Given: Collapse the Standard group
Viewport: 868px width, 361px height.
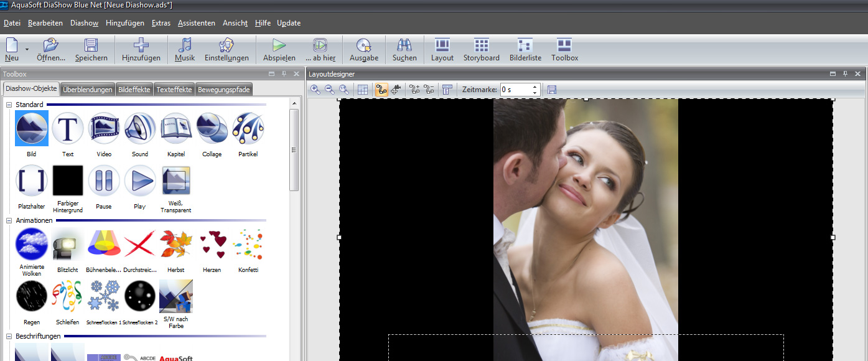Looking at the screenshot, I should (9, 105).
